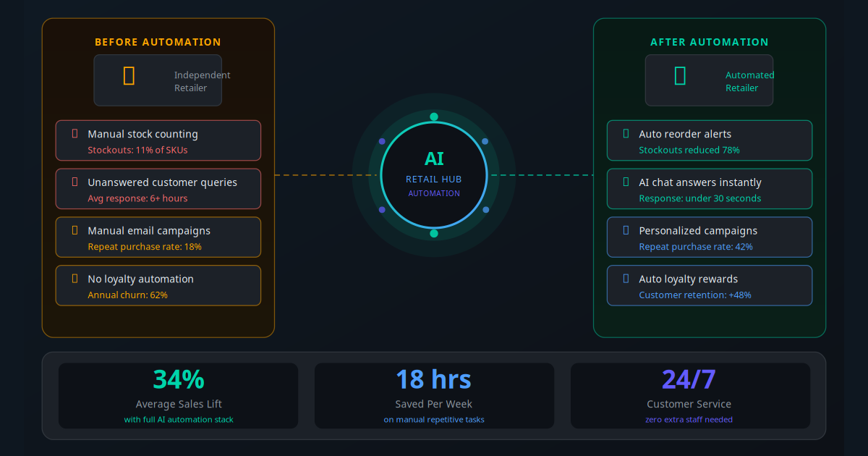Select the Auto reorder alerts title
Screen dimensions: 868x456
coord(685,134)
